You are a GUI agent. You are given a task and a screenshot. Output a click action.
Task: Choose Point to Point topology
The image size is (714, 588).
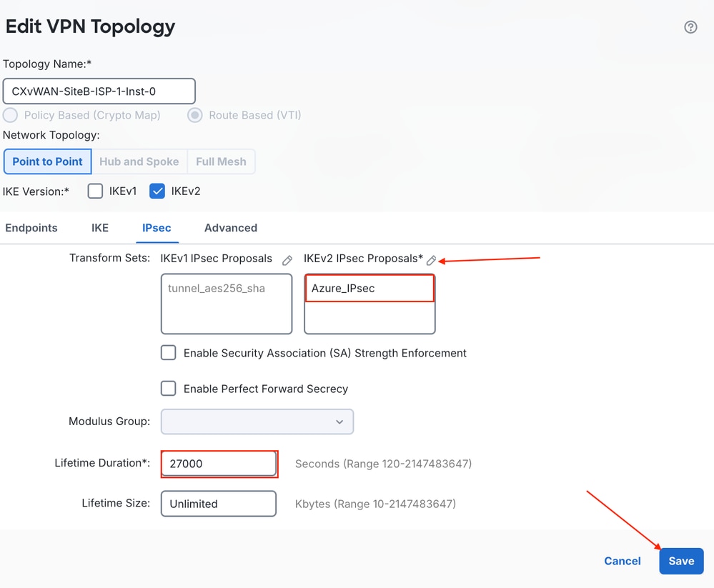pos(47,161)
